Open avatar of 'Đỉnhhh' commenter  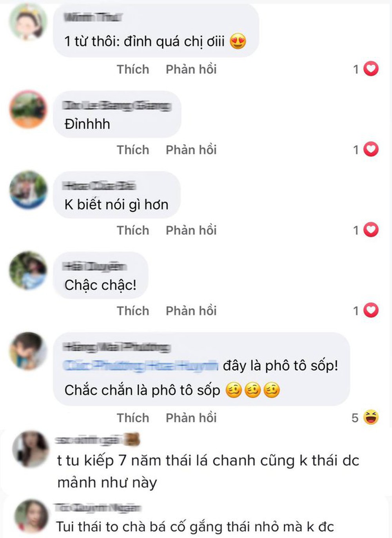[x=28, y=109]
